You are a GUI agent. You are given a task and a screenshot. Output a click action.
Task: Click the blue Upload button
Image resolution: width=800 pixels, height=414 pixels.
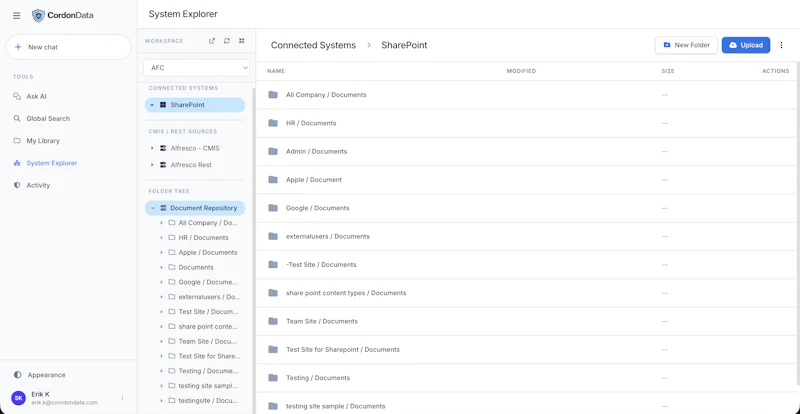[746, 45]
